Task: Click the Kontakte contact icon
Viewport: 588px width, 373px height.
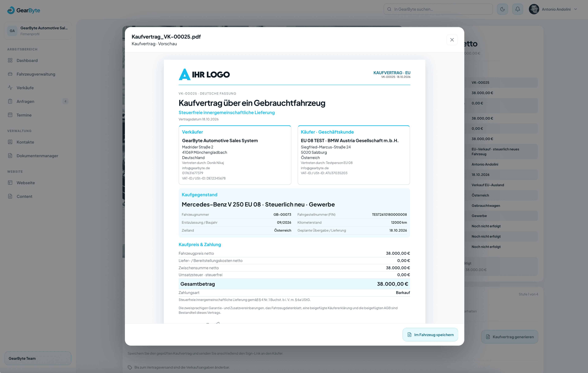Action: [10, 142]
